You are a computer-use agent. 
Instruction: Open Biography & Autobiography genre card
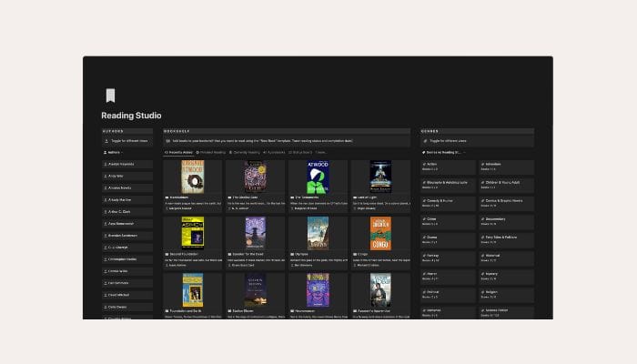(448, 185)
